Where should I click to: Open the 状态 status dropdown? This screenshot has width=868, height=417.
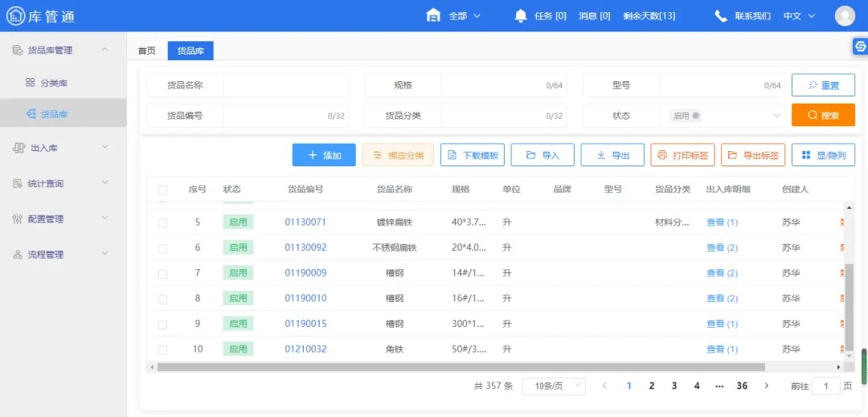(x=723, y=116)
